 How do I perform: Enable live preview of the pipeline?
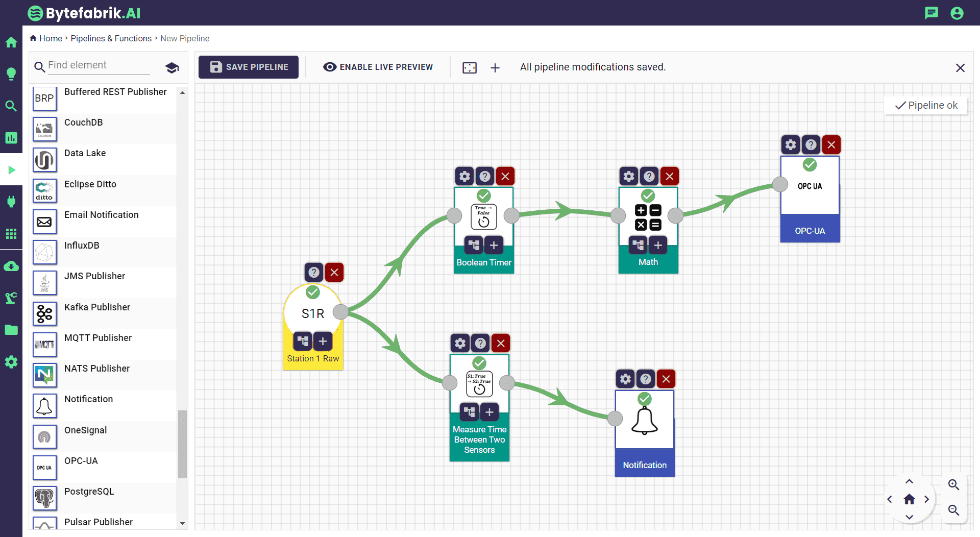pos(378,67)
